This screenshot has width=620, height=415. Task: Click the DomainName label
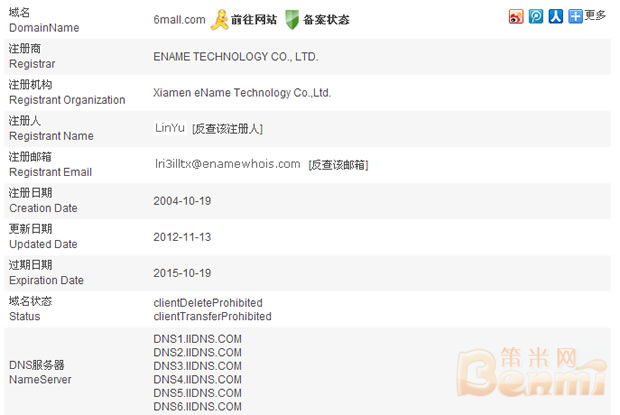44,28
